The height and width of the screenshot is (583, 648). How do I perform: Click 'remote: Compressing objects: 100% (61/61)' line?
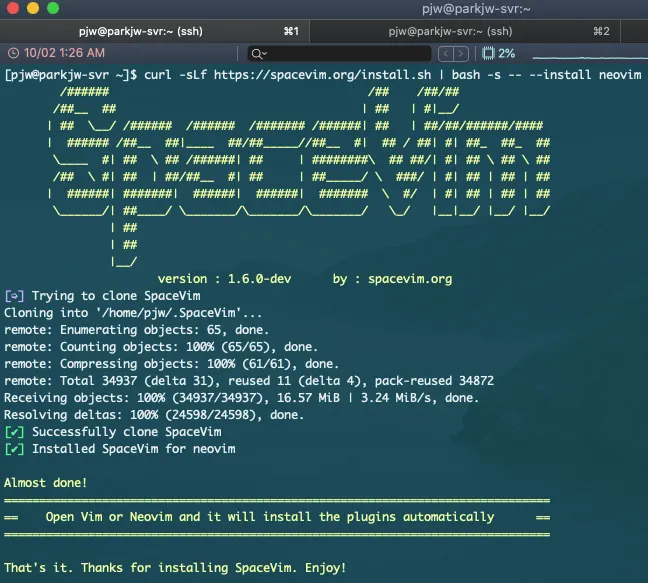point(172,364)
